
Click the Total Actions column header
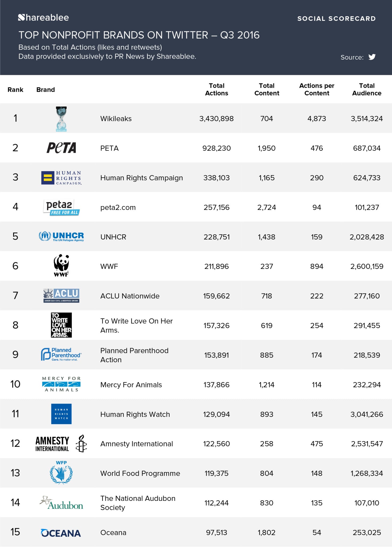[217, 89]
